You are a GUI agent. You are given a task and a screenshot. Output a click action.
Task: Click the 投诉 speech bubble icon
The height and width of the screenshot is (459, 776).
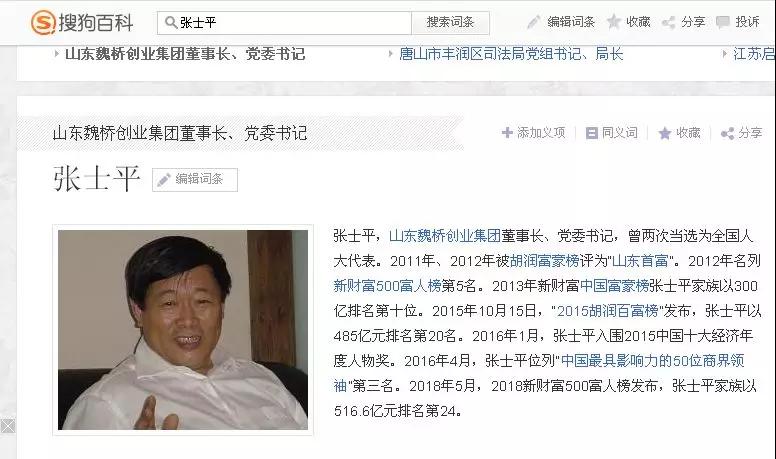point(723,22)
